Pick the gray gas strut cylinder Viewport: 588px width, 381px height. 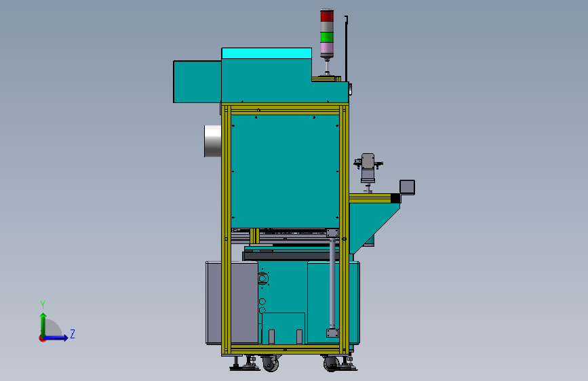(x=332, y=283)
